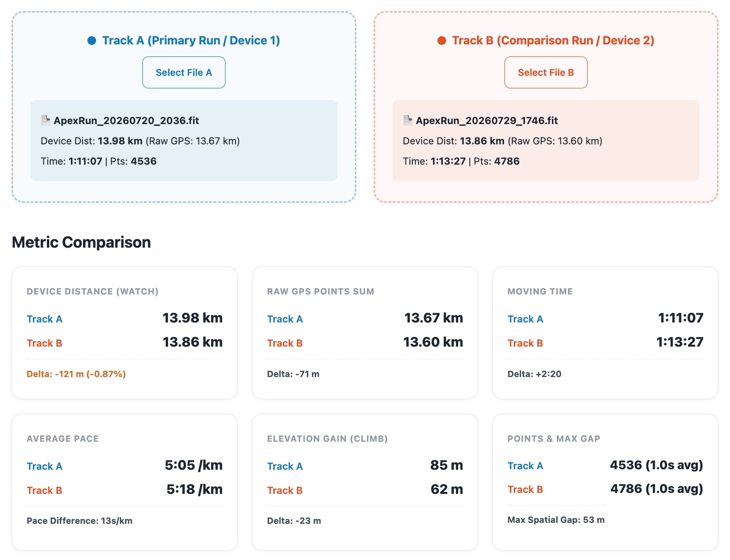The height and width of the screenshot is (560, 730).
Task: Click 'Time: 1:13:27 | Pts: 4786' text
Action: (x=461, y=161)
